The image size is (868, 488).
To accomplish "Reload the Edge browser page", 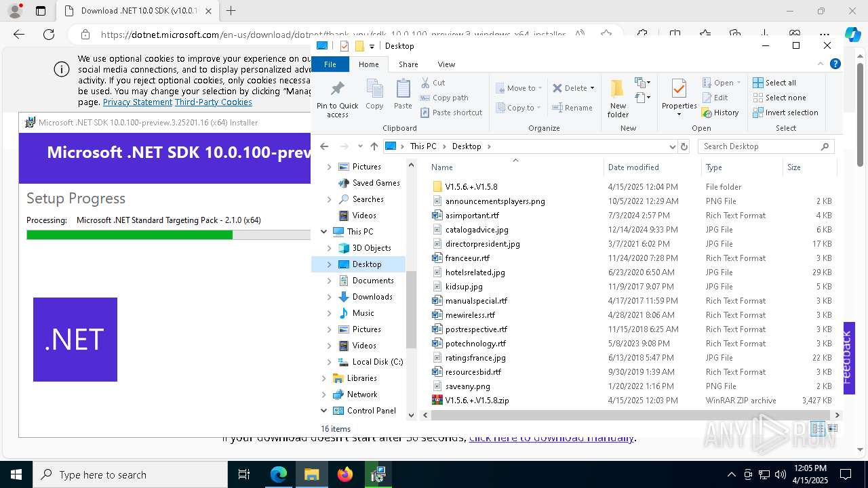I will click(49, 35).
